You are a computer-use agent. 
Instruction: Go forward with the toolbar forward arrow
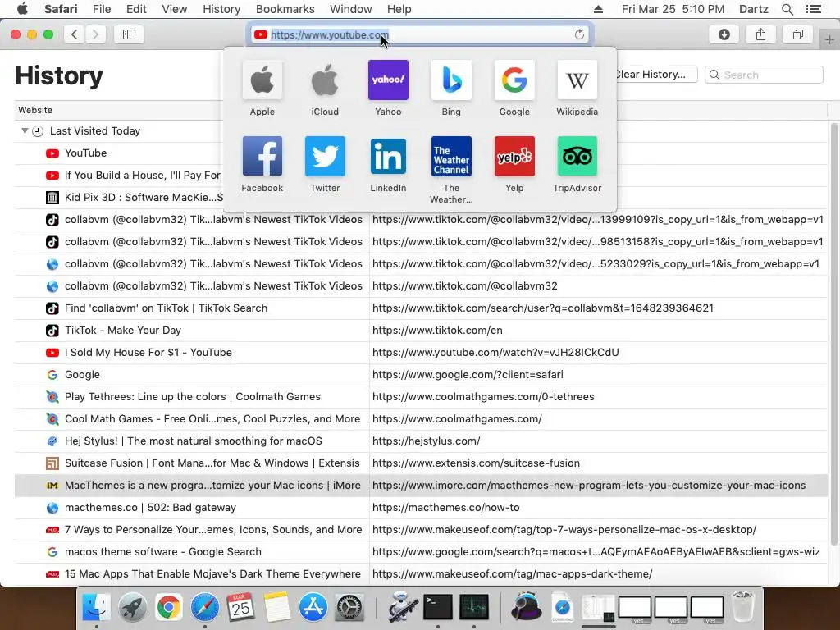tap(95, 34)
